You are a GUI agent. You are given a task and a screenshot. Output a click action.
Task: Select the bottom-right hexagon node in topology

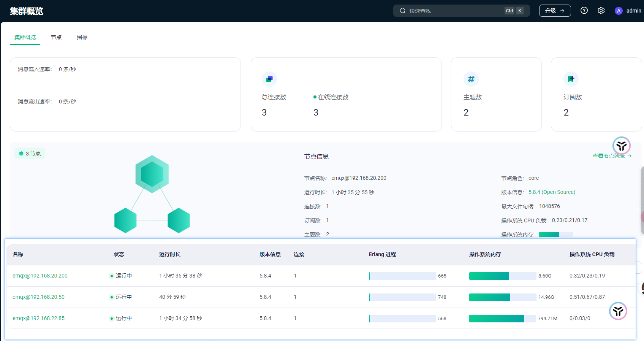pos(179,220)
